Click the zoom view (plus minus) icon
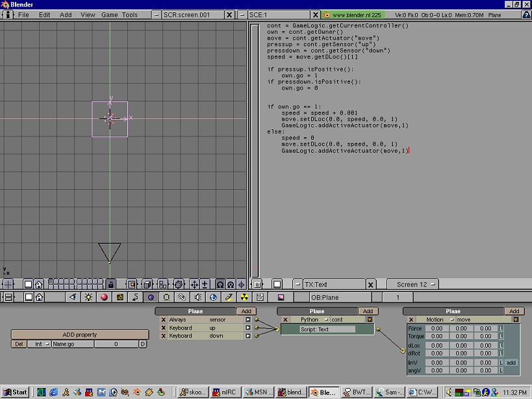The width and height of the screenshot is (532, 399). point(205,285)
